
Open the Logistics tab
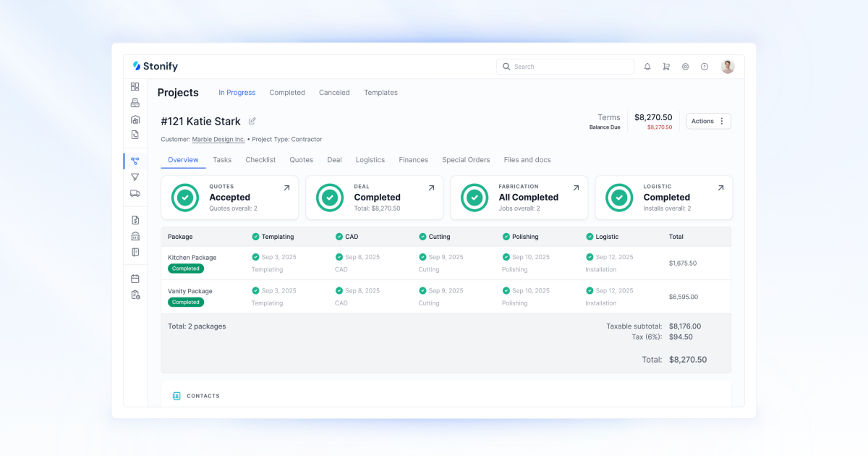pyautogui.click(x=370, y=160)
